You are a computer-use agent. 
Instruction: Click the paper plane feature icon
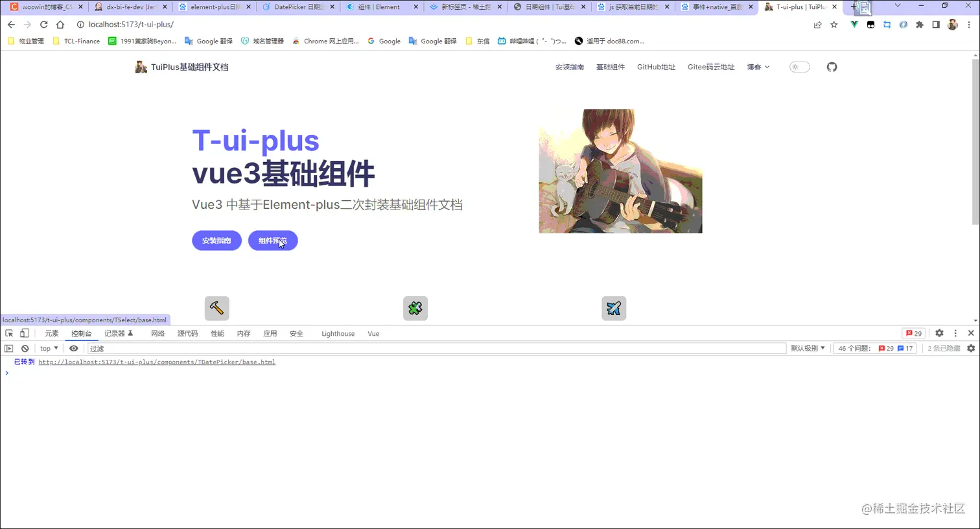613,308
